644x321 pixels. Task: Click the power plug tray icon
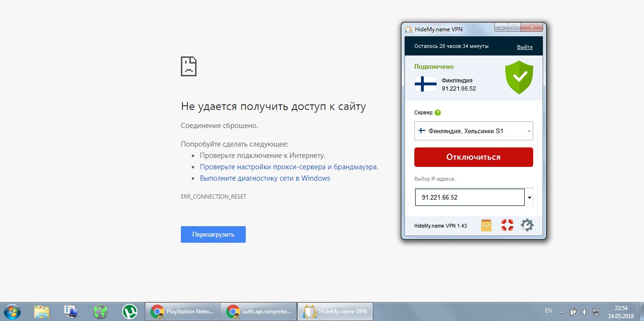pos(573,312)
